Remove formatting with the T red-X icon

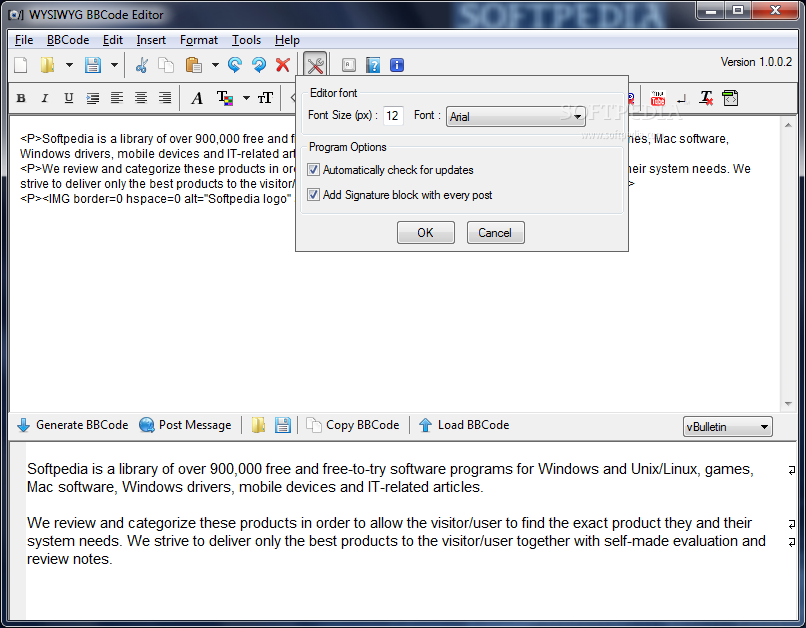[706, 98]
